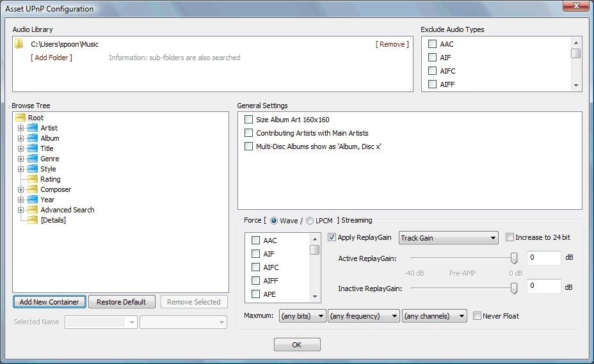The width and height of the screenshot is (594, 364).
Task: Check AIFC in Force Streaming list
Action: tap(255, 267)
